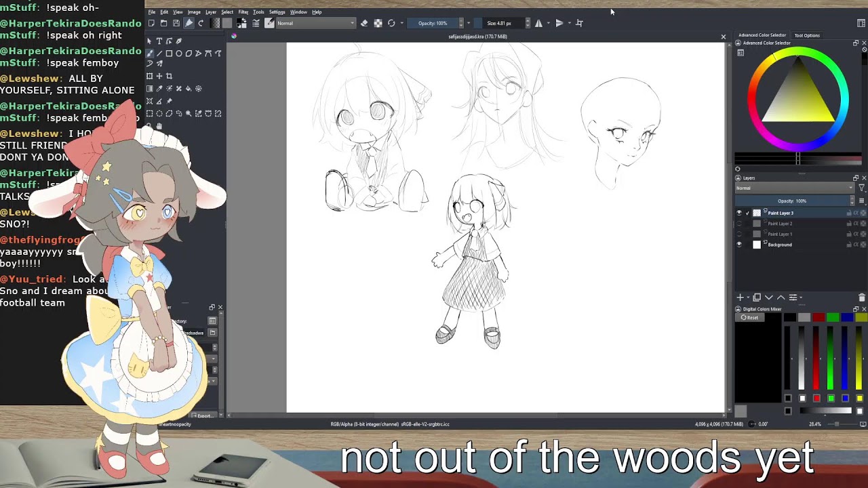
Task: Click the Save document icon
Action: pos(176,23)
